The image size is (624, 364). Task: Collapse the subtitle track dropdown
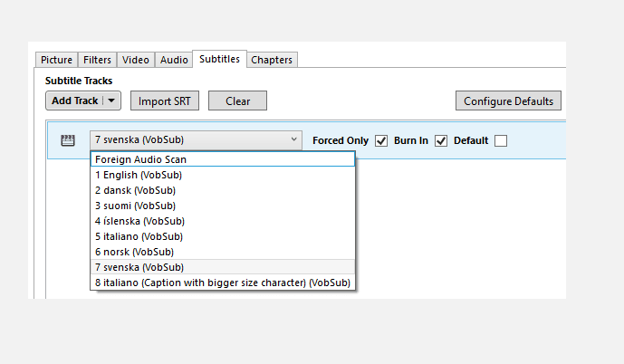point(294,140)
